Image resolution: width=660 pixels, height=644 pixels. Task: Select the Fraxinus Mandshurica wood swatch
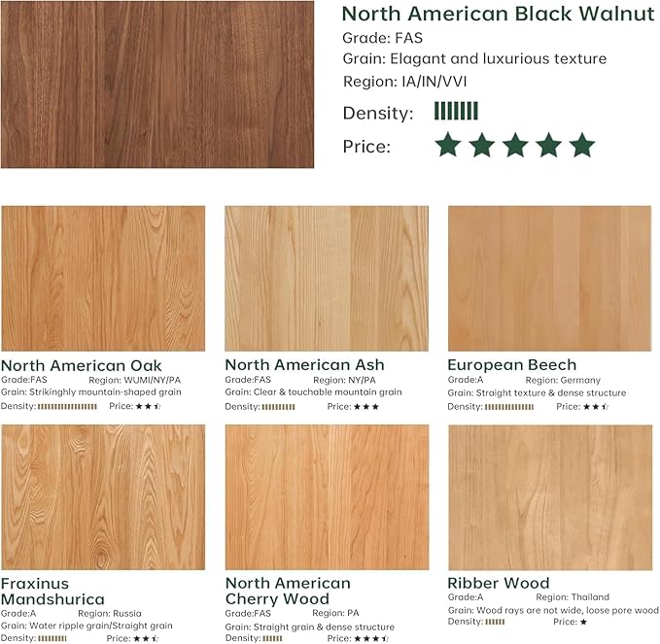click(103, 497)
